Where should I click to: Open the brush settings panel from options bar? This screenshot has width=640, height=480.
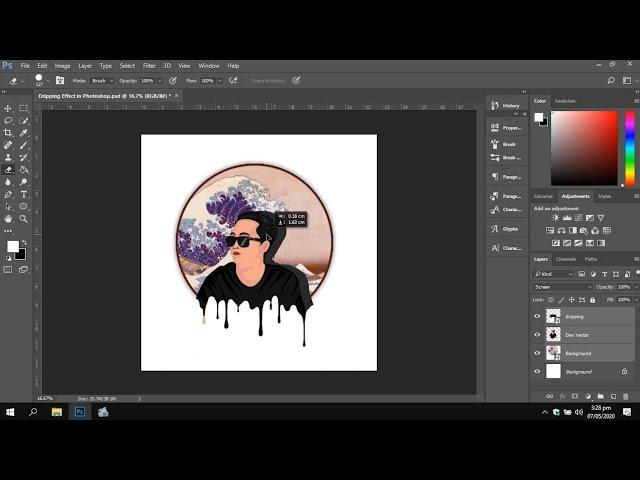point(60,80)
